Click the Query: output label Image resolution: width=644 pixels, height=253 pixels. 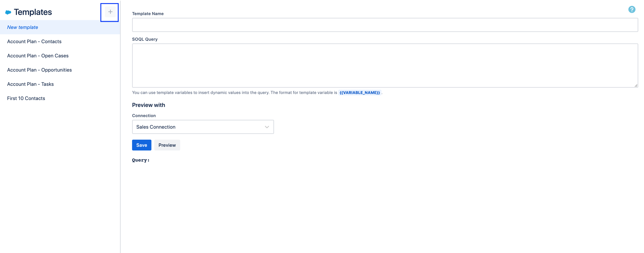point(141,160)
